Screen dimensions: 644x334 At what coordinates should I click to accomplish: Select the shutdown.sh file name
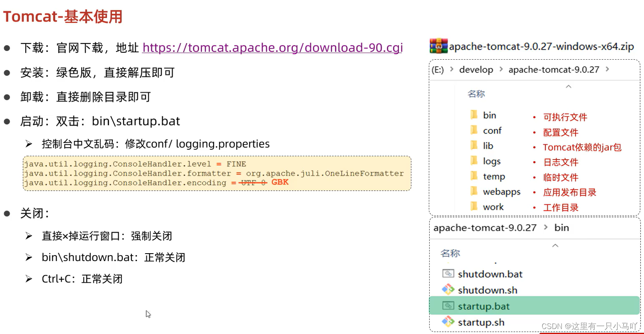pos(488,290)
